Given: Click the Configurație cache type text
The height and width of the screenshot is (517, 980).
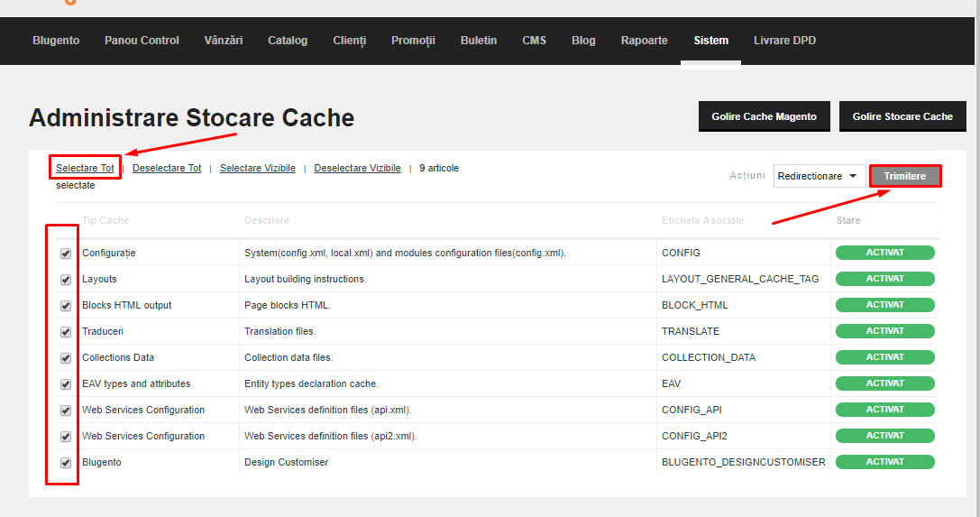Looking at the screenshot, I should pos(109,254).
